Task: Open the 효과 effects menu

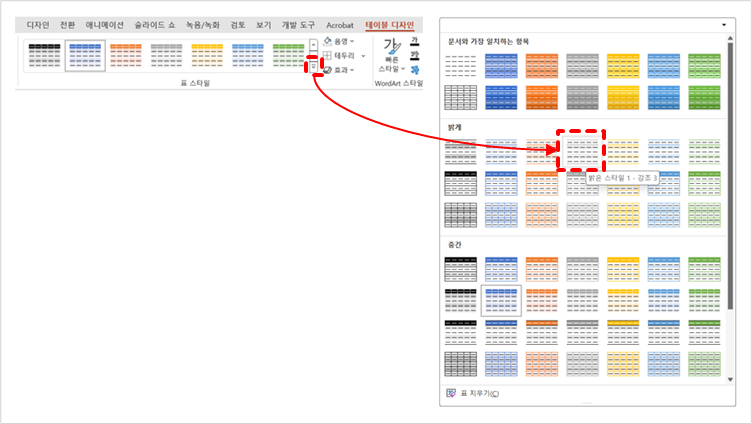Action: click(339, 70)
